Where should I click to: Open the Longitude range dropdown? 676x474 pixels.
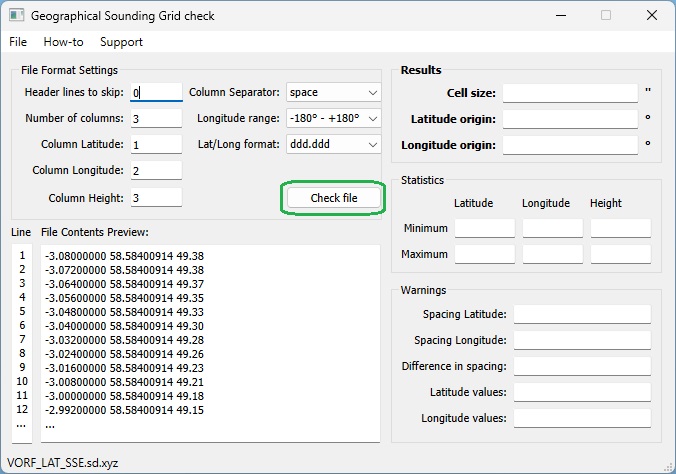click(x=333, y=119)
